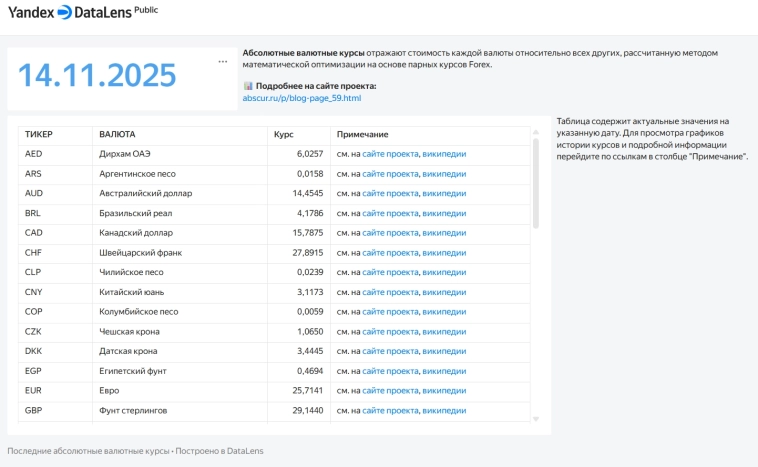Click table scrollbar up arrow
The height and width of the screenshot is (467, 758).
[536, 132]
